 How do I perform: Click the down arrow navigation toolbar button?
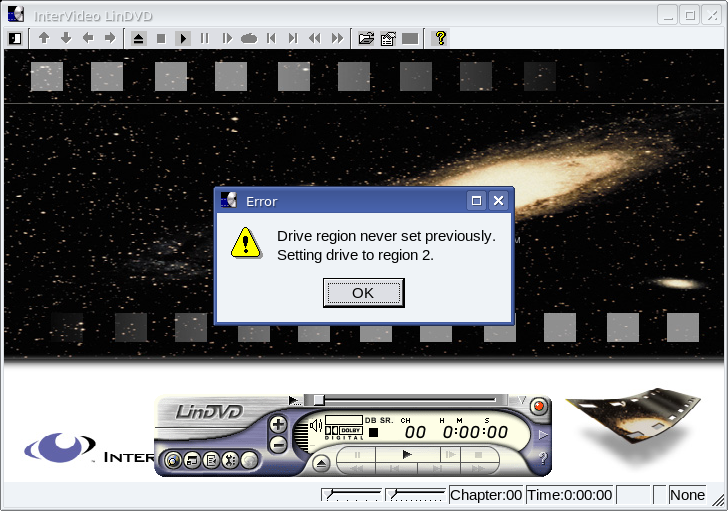[66, 38]
